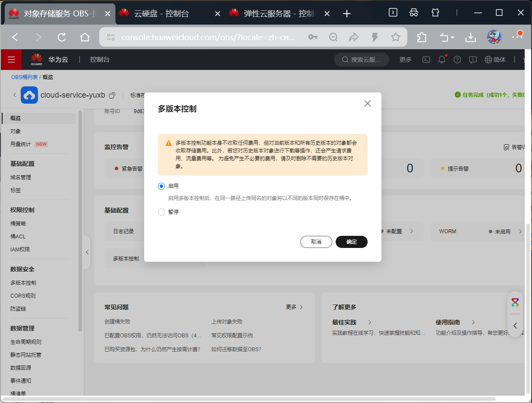Open 生命周期规则 in the sidebar
Viewport: 532px width, 403px height.
click(x=26, y=342)
